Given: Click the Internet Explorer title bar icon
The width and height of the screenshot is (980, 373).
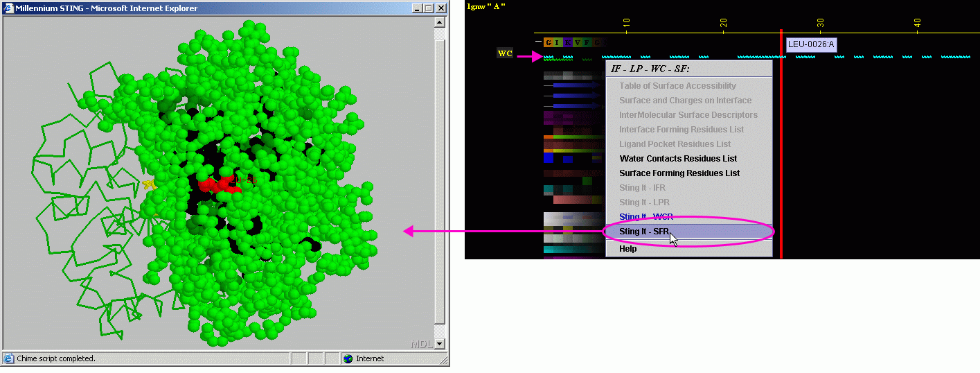Looking at the screenshot, I should coord(9,8).
